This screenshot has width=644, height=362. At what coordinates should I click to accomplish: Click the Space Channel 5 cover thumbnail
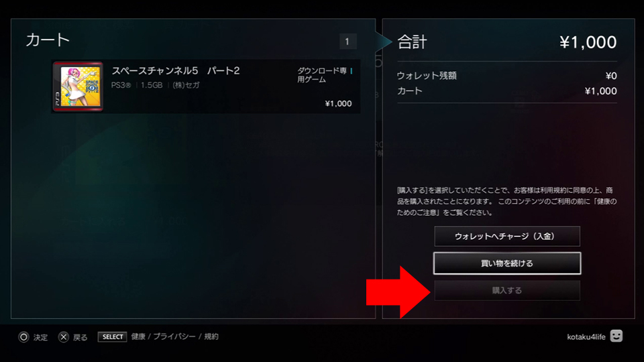[x=78, y=86]
